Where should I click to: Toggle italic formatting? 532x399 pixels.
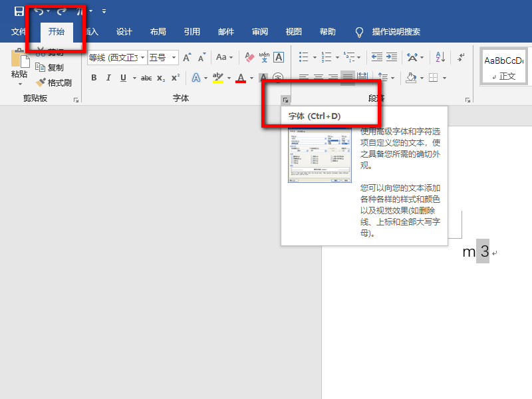pos(108,78)
